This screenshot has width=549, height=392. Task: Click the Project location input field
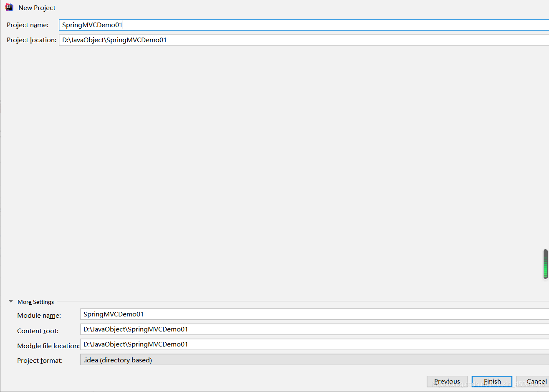click(x=304, y=40)
